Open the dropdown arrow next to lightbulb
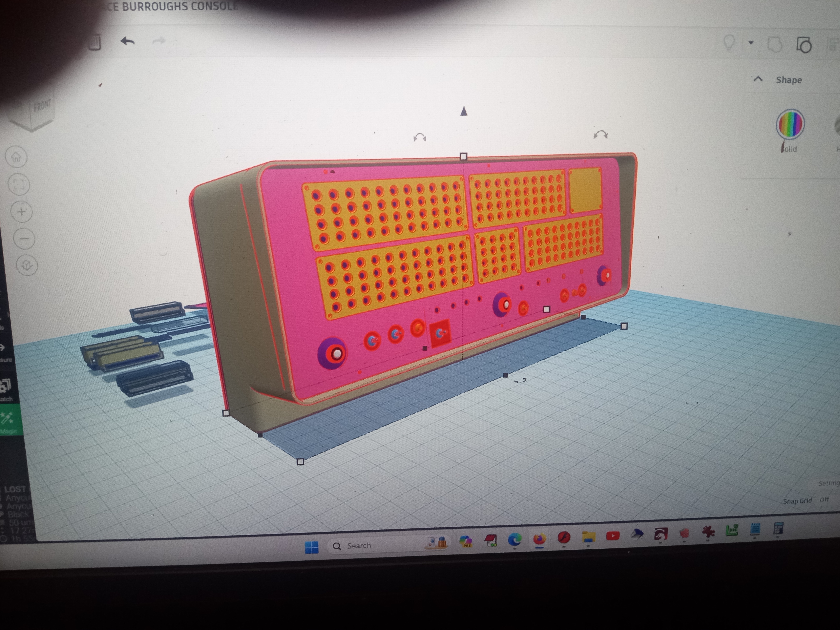 751,43
